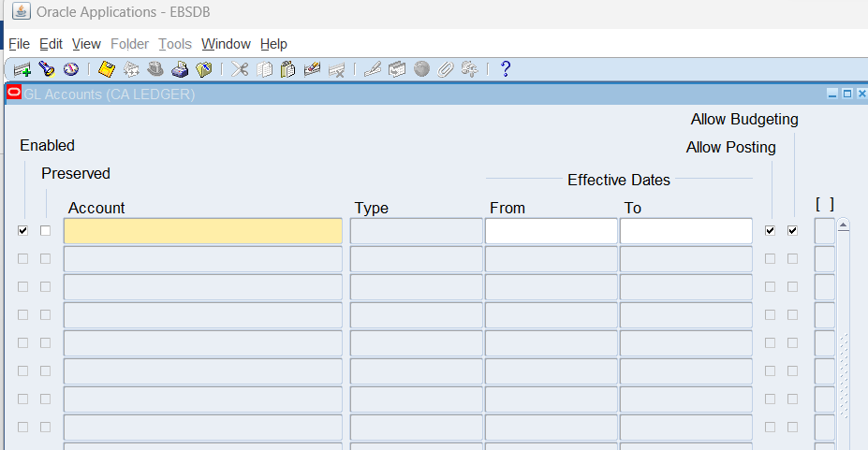Click the Delete record icon
This screenshot has height=450, width=868.
coord(336,69)
